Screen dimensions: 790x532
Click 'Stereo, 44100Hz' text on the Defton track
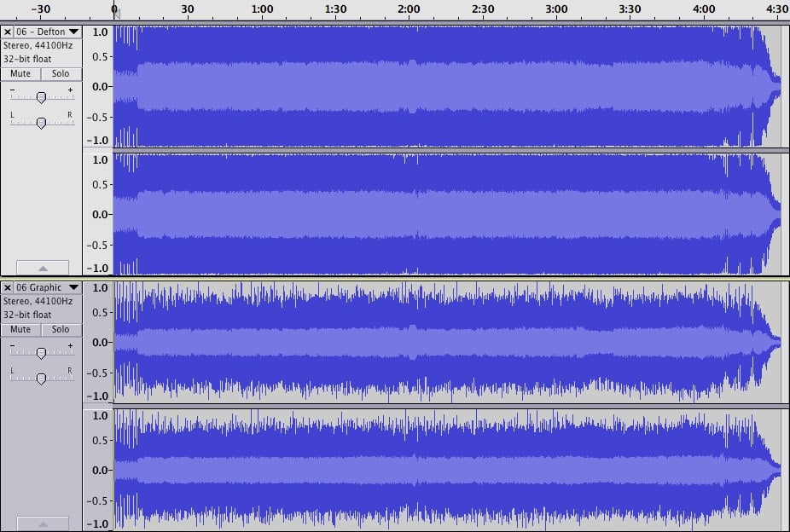(38, 45)
